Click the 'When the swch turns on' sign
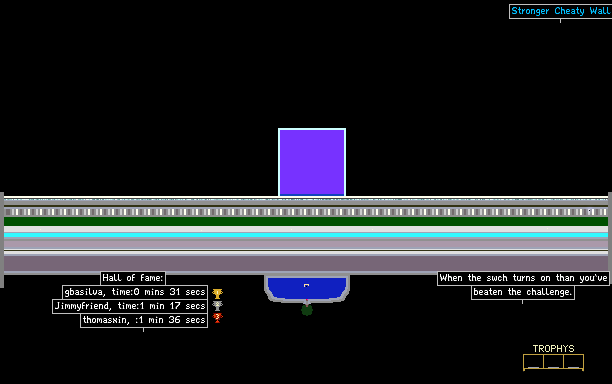 click(x=523, y=278)
